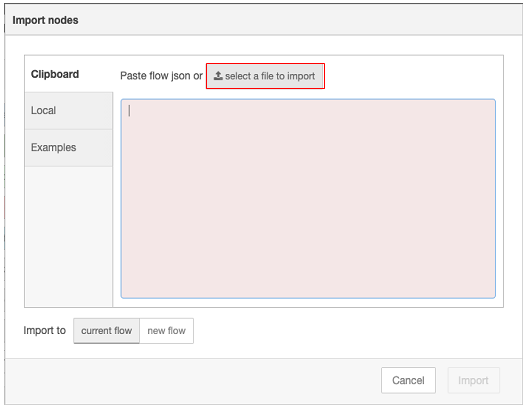
Task: Open the Examples tab
Action: 69,148
